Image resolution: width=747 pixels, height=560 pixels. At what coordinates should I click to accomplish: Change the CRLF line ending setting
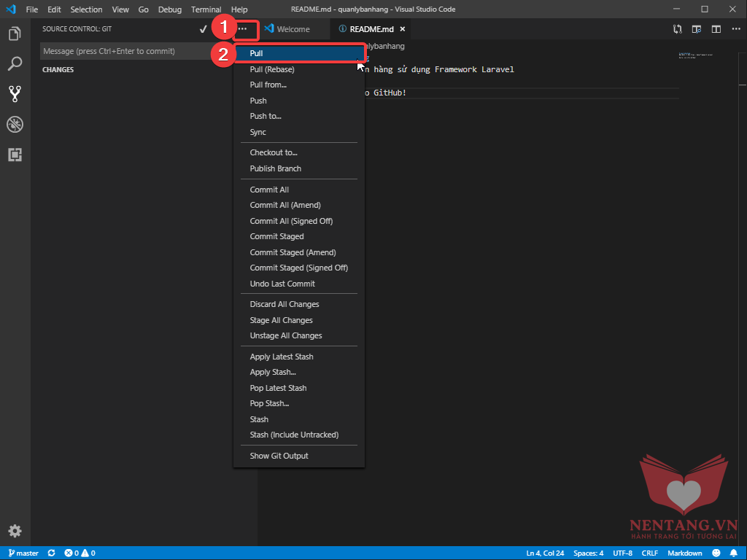pyautogui.click(x=649, y=553)
